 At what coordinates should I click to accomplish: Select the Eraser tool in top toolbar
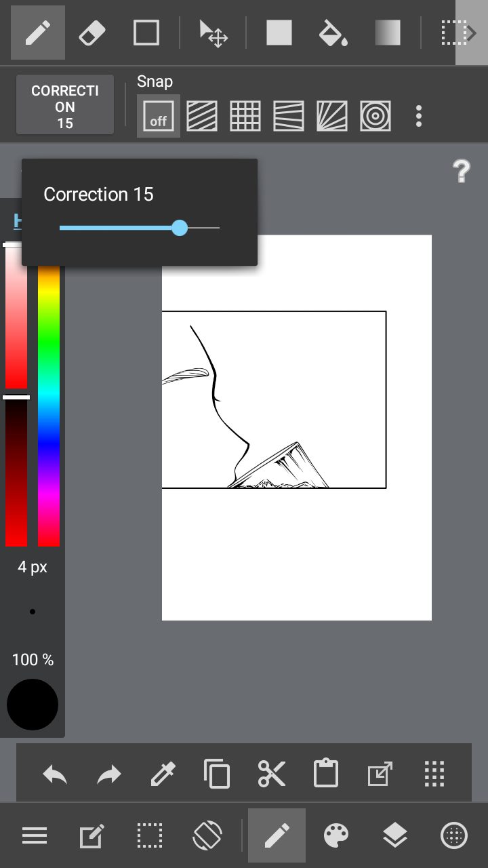tap(92, 33)
